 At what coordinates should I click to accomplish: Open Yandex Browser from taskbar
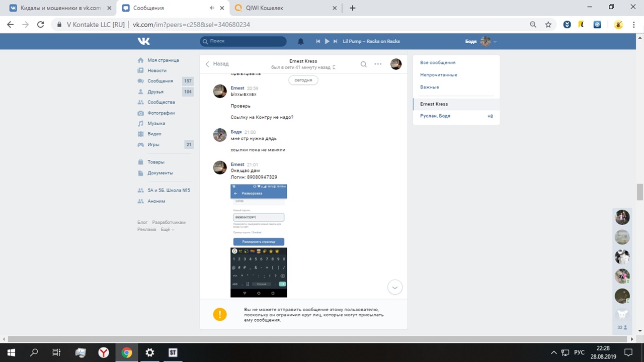click(103, 352)
